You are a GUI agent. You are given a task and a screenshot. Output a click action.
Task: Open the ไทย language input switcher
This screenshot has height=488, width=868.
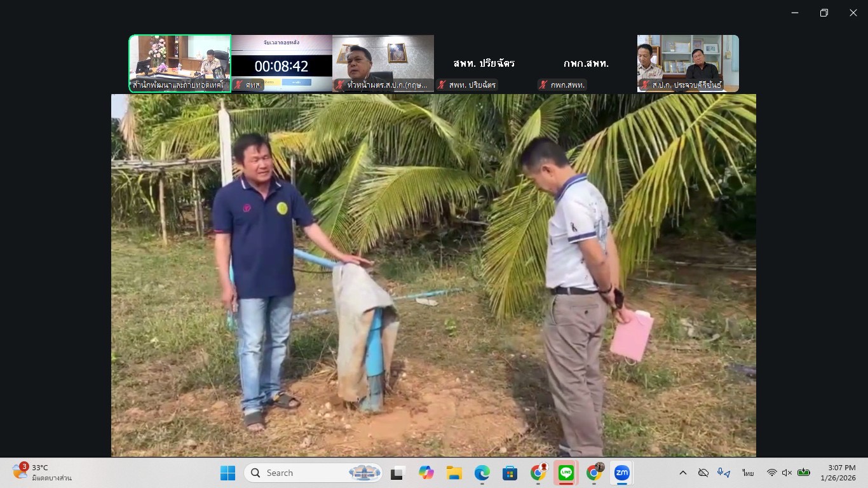pyautogui.click(x=747, y=473)
